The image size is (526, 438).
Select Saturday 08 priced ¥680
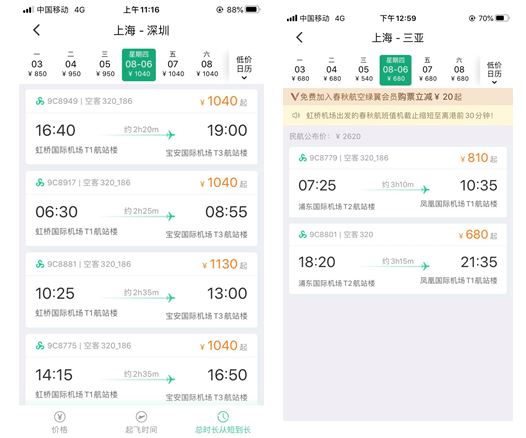pyautogui.click(x=459, y=70)
